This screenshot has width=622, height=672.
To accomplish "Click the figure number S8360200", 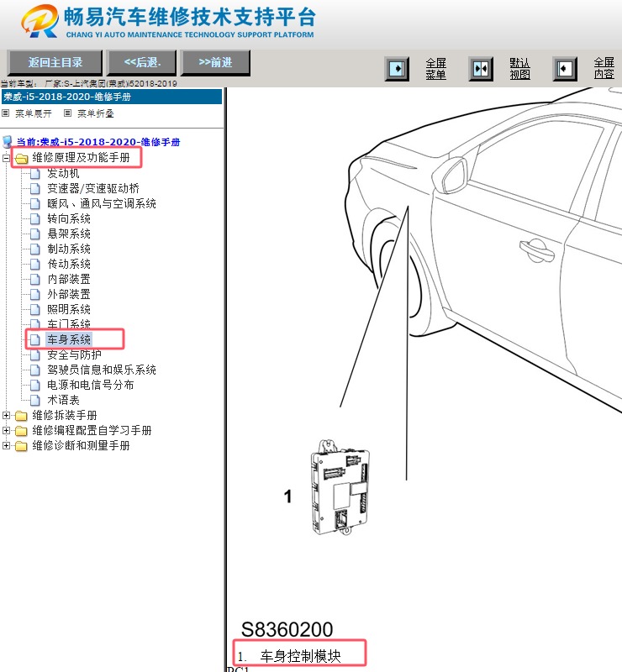I will (287, 629).
